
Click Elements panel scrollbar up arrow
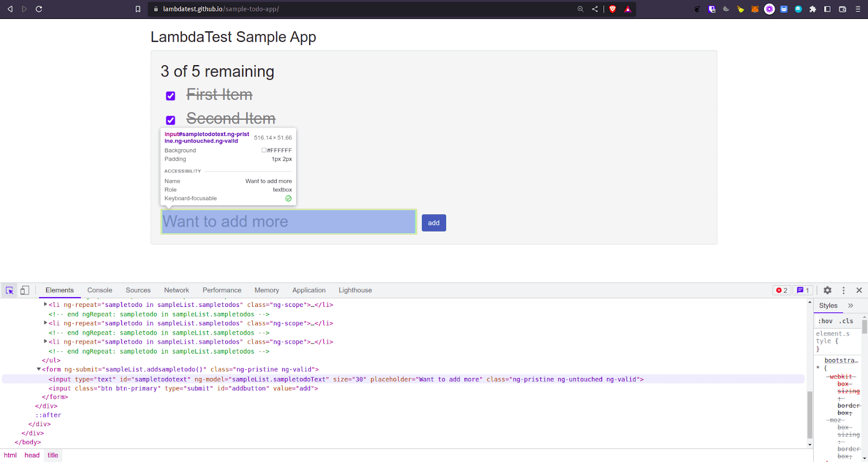pos(810,302)
